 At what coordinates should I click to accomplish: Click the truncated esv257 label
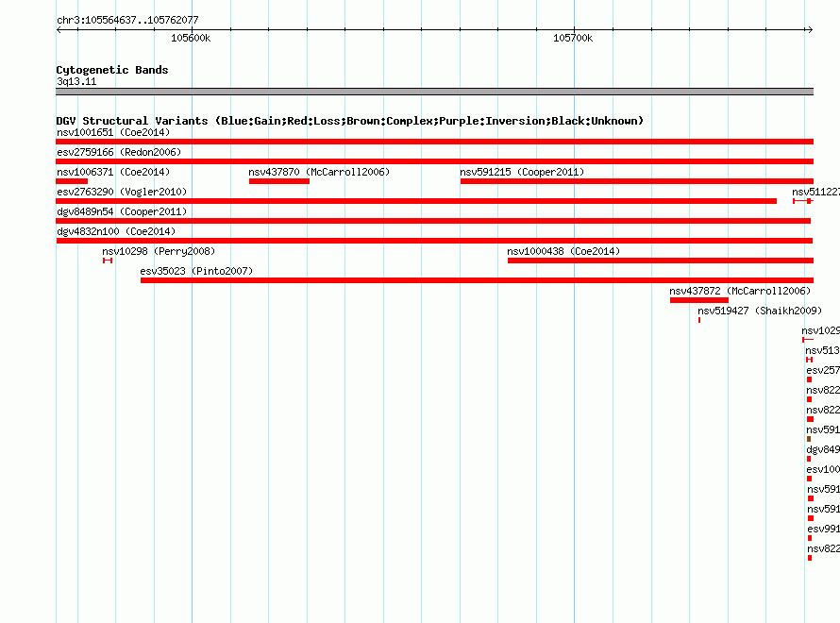pos(823,370)
